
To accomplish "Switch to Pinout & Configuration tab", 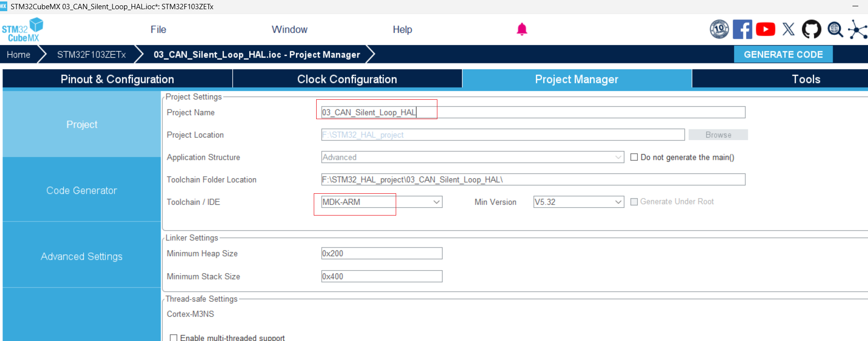I will (x=117, y=79).
